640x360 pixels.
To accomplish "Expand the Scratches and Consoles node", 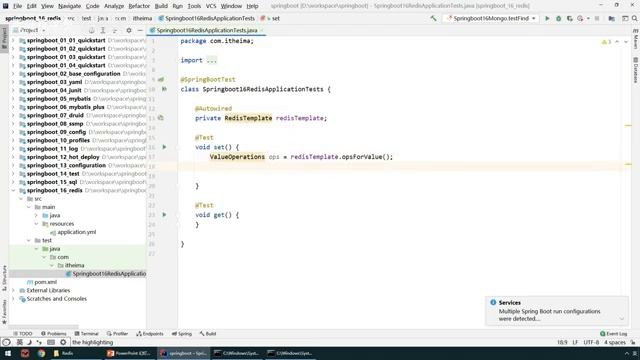I will click(x=13, y=299).
